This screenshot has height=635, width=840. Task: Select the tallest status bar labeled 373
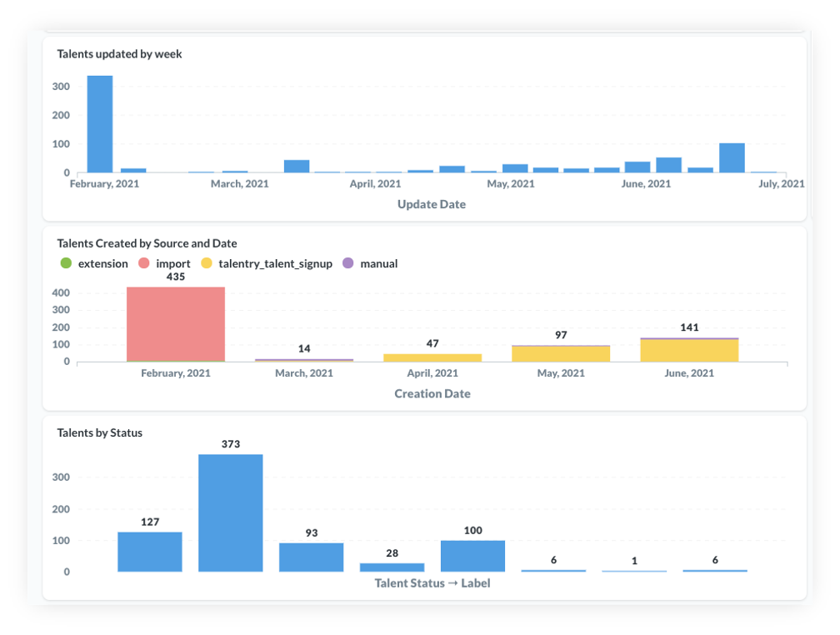[x=231, y=512]
